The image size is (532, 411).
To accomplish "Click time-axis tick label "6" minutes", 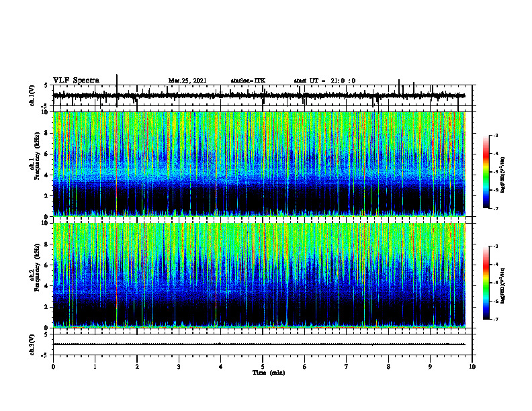I will coord(305,367).
